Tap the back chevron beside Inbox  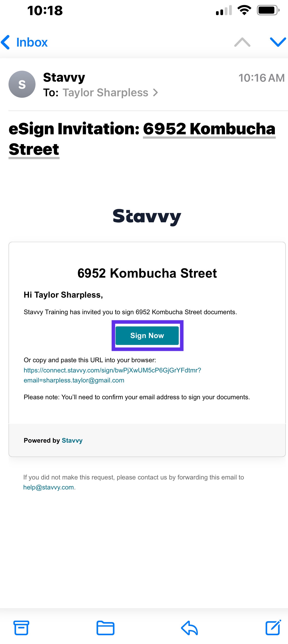click(6, 42)
